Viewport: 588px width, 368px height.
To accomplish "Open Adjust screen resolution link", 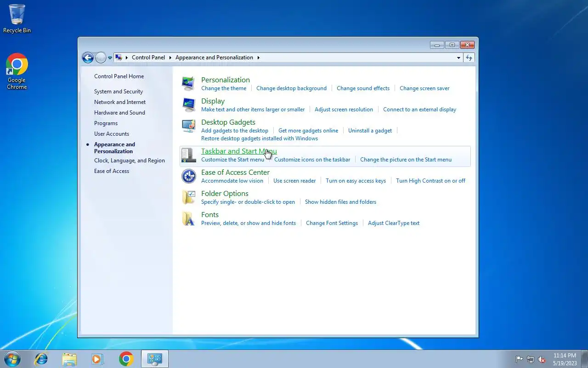I will (x=344, y=109).
